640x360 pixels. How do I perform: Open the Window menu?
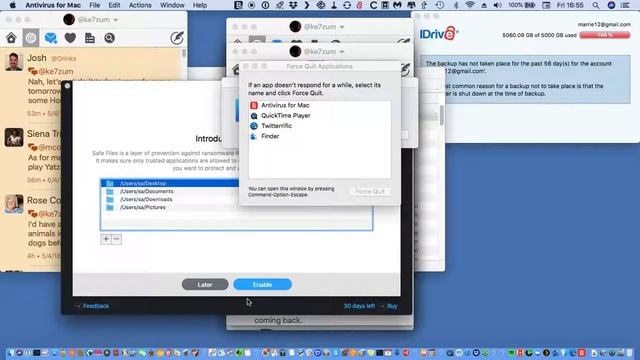point(172,5)
